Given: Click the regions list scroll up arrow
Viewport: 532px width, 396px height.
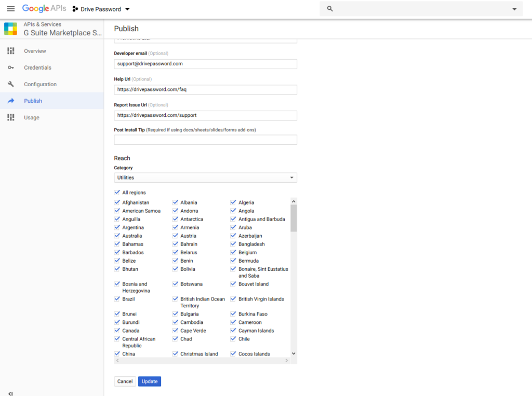Looking at the screenshot, I should tap(294, 201).
